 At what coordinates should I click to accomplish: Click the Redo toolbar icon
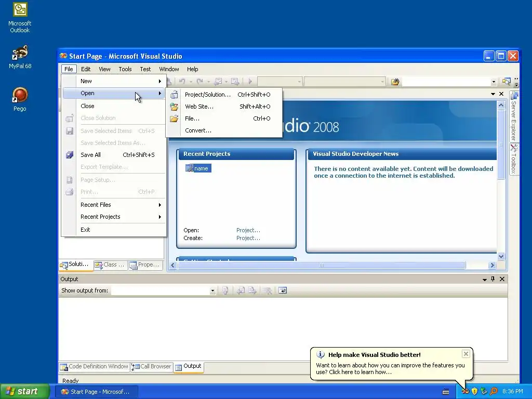point(200,82)
